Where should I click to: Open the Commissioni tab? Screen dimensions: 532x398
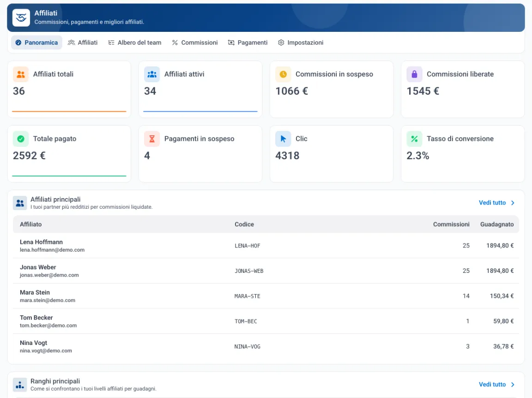(195, 42)
